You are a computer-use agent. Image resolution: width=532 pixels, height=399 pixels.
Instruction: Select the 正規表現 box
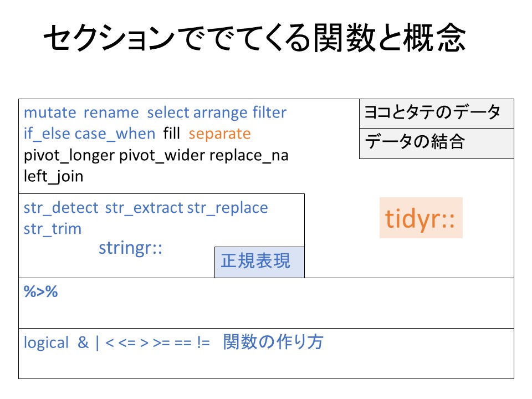pos(259,262)
